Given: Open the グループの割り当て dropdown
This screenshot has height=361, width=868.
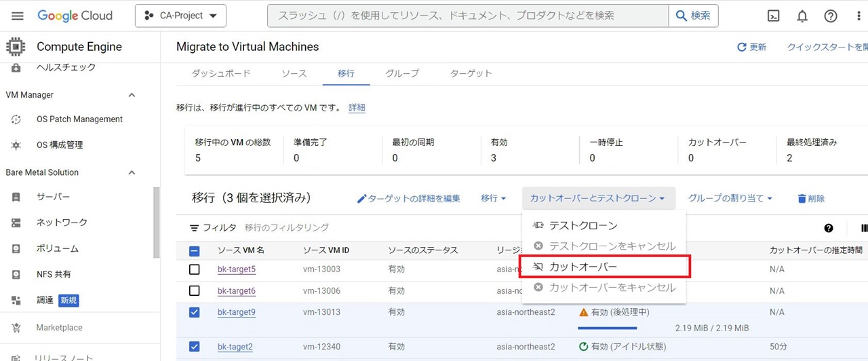Looking at the screenshot, I should click(x=730, y=198).
